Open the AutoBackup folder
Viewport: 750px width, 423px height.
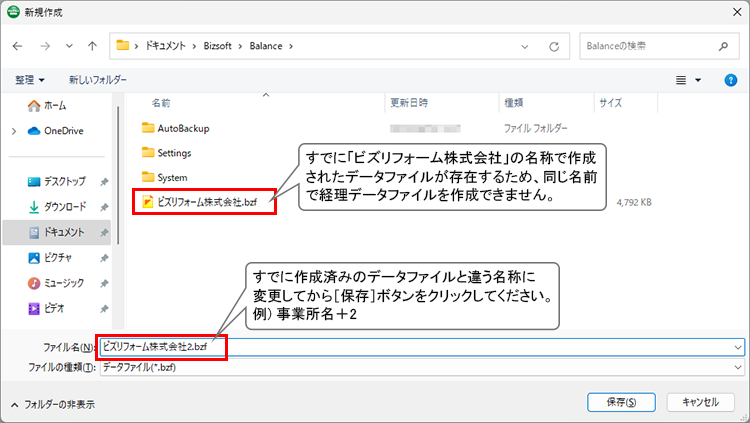point(182,128)
